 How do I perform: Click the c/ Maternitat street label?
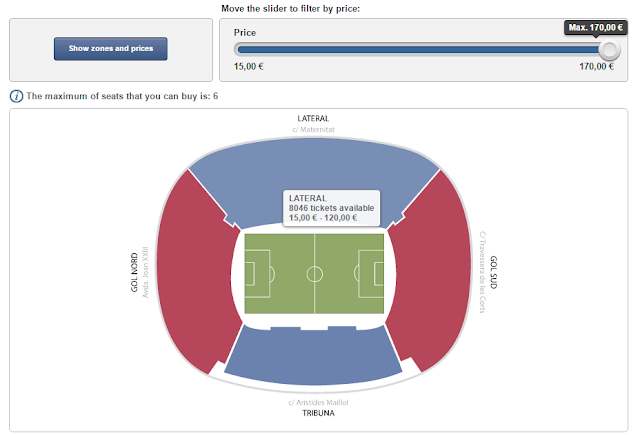click(x=313, y=130)
